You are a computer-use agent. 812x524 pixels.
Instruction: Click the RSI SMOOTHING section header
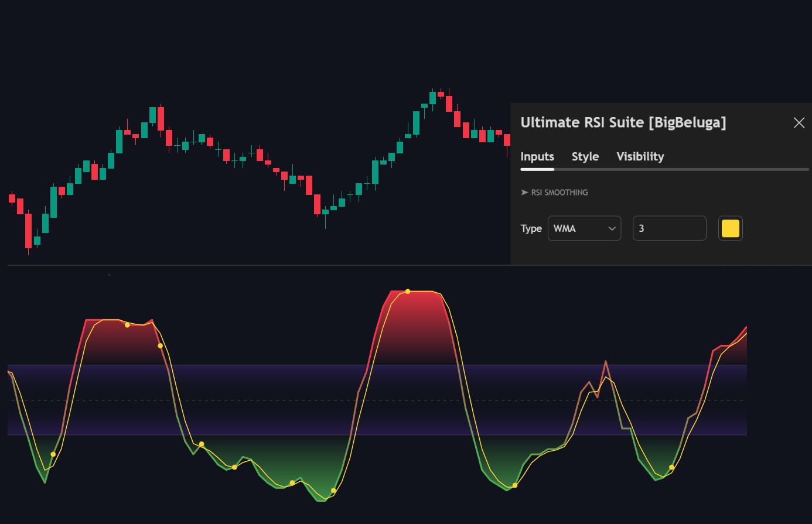click(x=554, y=192)
